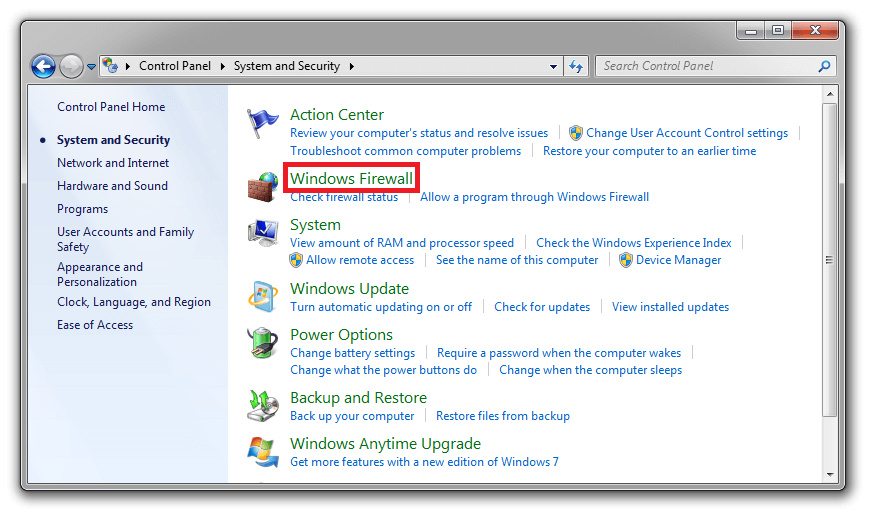Viewport: 870px width, 512px height.
Task: Open Appearance and Personalization category
Action: pyautogui.click(x=100, y=274)
